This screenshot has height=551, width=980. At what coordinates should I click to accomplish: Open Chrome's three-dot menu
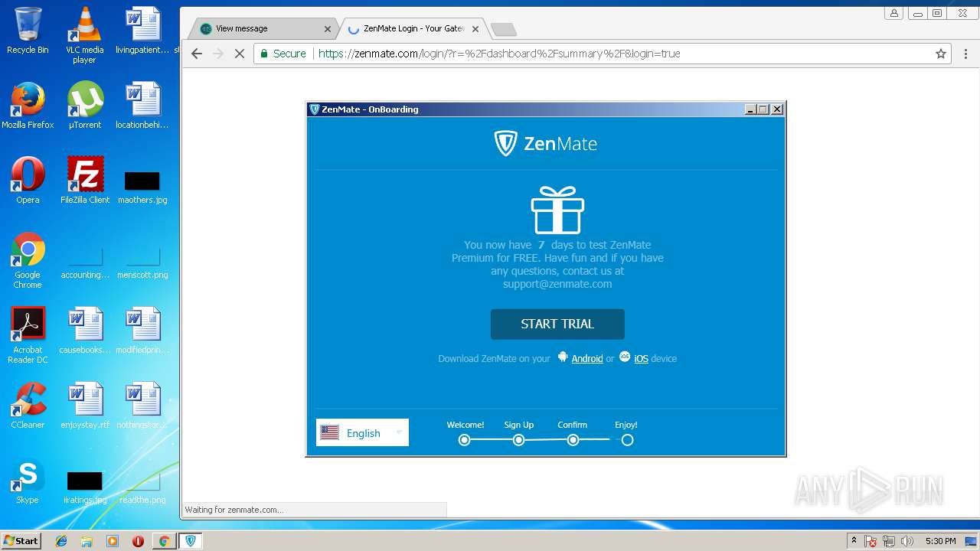tap(965, 54)
